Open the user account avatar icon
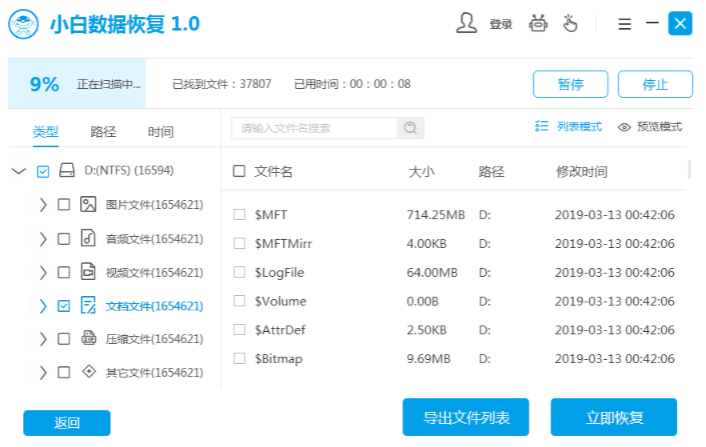The width and height of the screenshot is (706, 447). click(x=466, y=23)
